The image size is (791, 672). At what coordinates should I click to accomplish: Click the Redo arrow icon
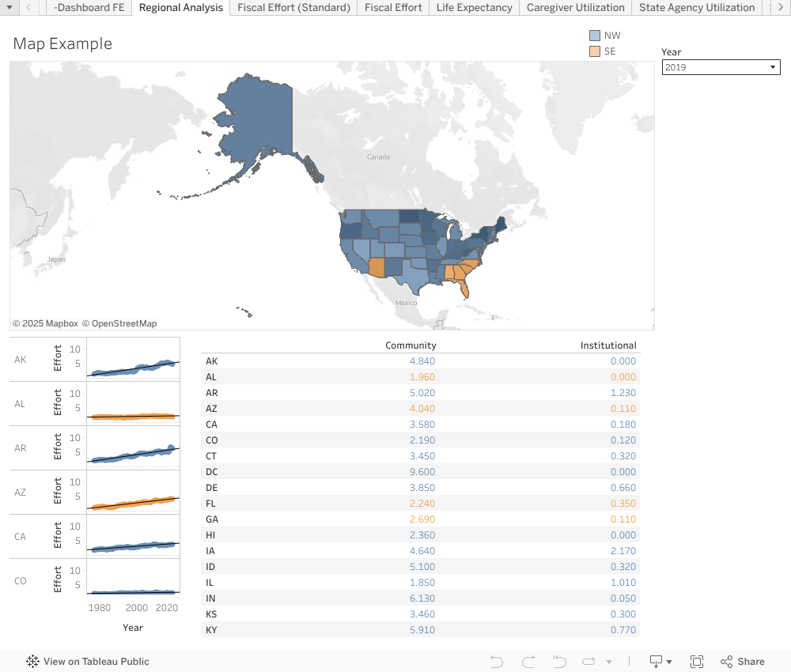[528, 662]
